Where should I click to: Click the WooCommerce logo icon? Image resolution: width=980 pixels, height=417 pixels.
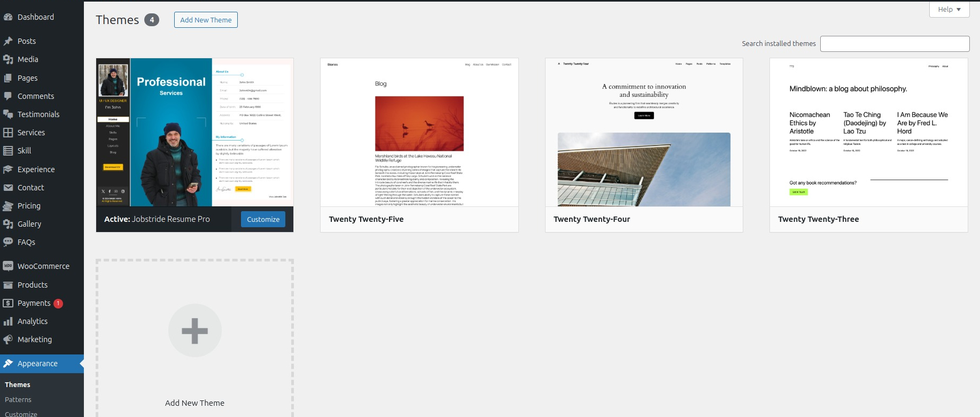click(x=8, y=266)
